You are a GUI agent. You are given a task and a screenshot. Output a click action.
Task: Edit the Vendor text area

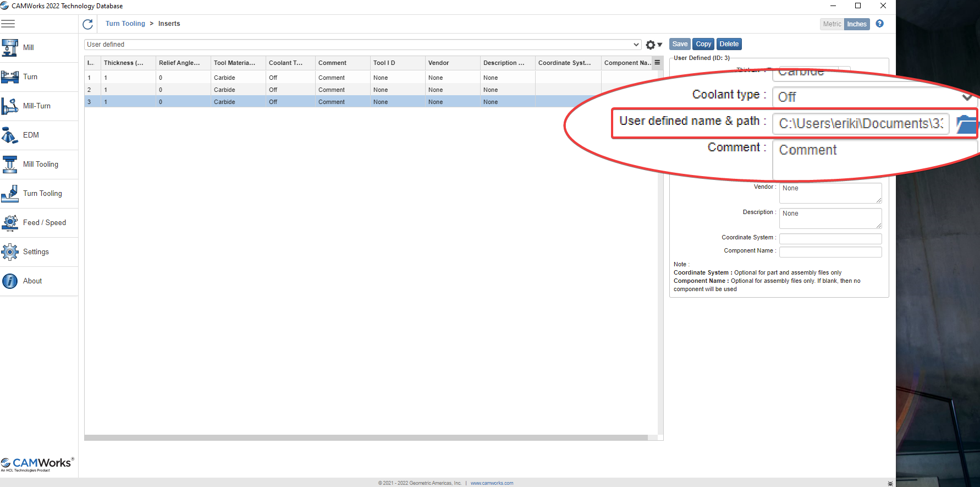[830, 193]
